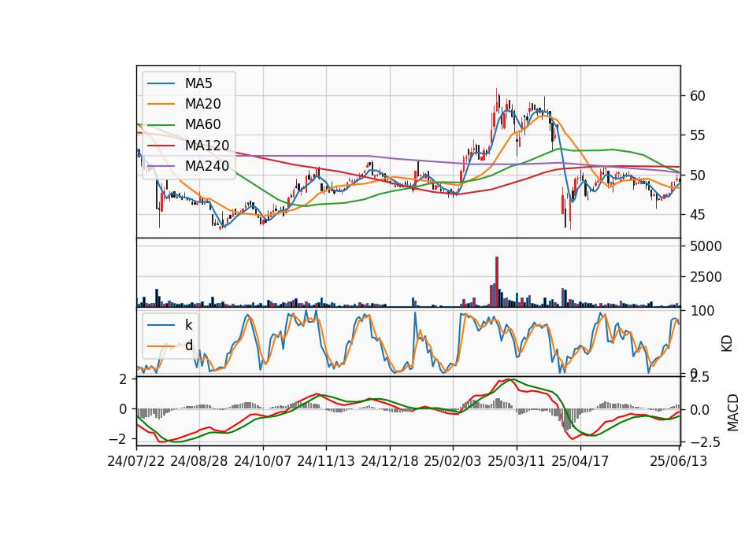Click the d legend label in KD panel
Screen dimensions: 756x543
[x=189, y=345]
